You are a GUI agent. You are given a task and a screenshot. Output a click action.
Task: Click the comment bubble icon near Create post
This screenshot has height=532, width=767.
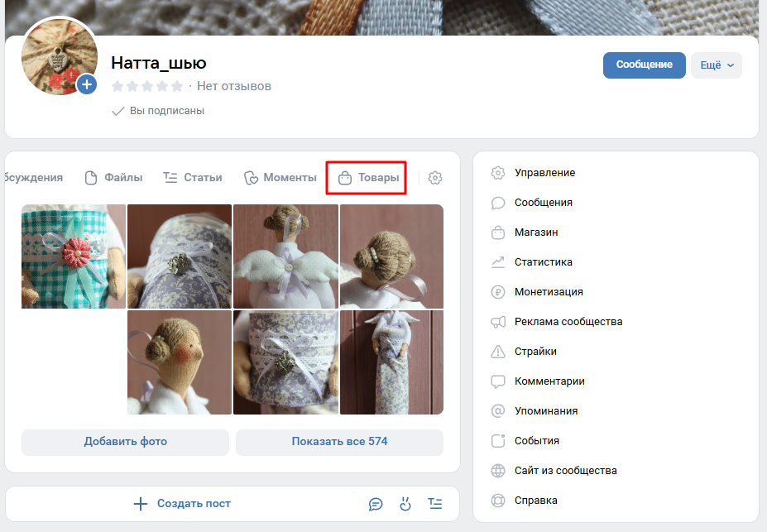pyautogui.click(x=376, y=503)
